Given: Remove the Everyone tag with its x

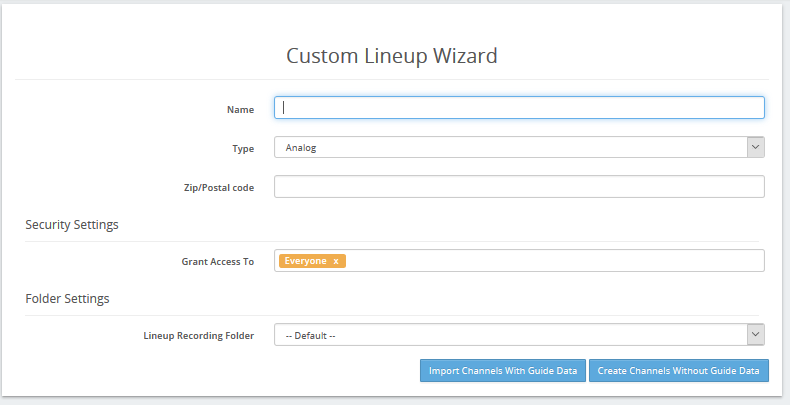Looking at the screenshot, I should tap(336, 261).
